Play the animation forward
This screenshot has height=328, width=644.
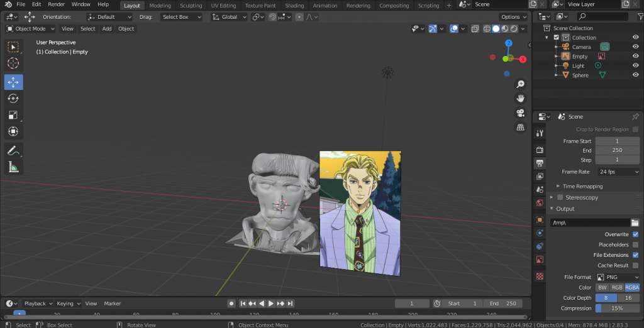pos(271,303)
